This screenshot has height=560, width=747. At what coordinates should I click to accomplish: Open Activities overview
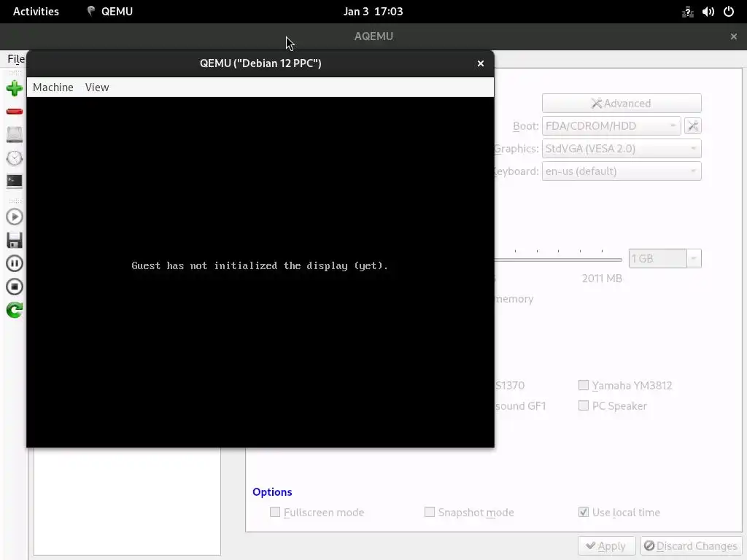coord(36,12)
